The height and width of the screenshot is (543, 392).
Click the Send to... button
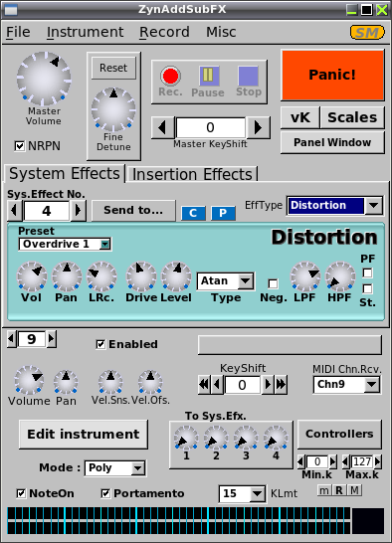[133, 210]
